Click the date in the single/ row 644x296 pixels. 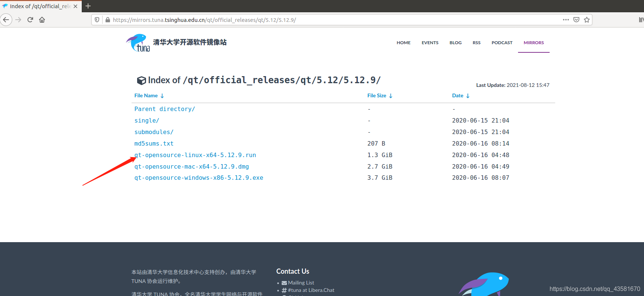[480, 120]
